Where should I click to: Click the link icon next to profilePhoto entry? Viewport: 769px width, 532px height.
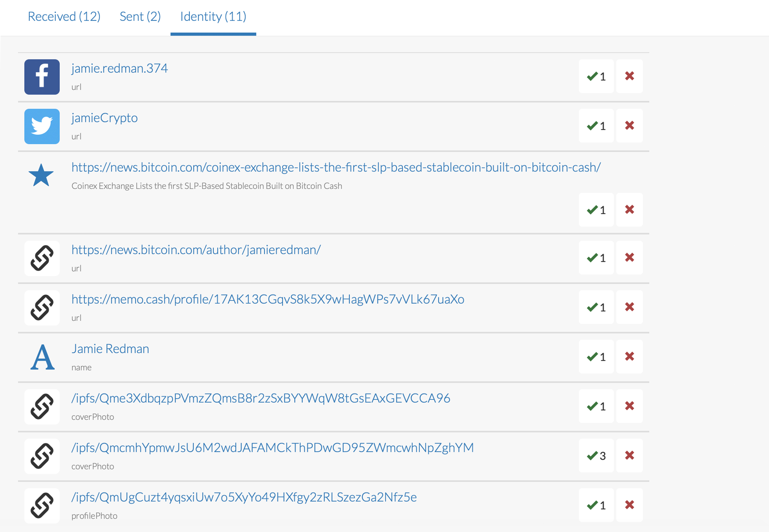point(42,506)
